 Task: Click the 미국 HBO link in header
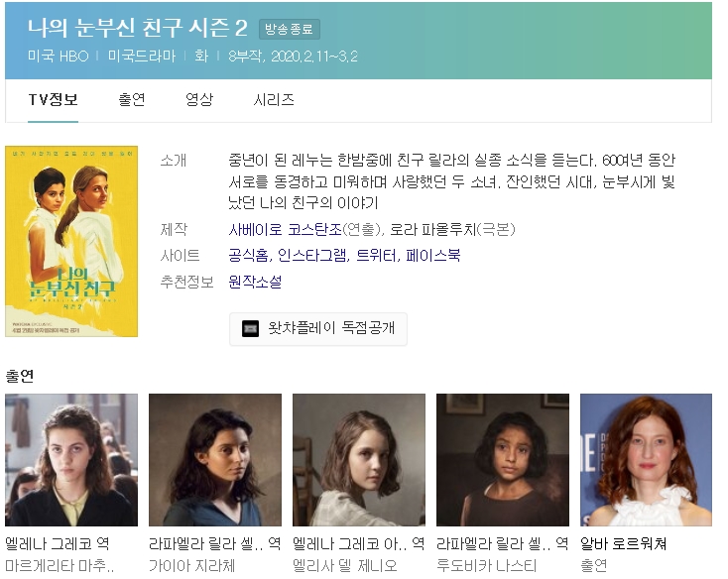tap(59, 56)
